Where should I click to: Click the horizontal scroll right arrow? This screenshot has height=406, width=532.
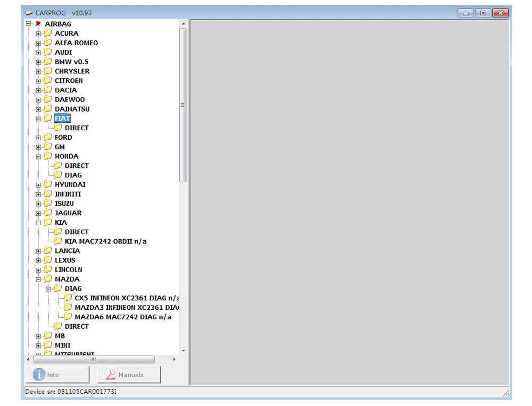174,359
